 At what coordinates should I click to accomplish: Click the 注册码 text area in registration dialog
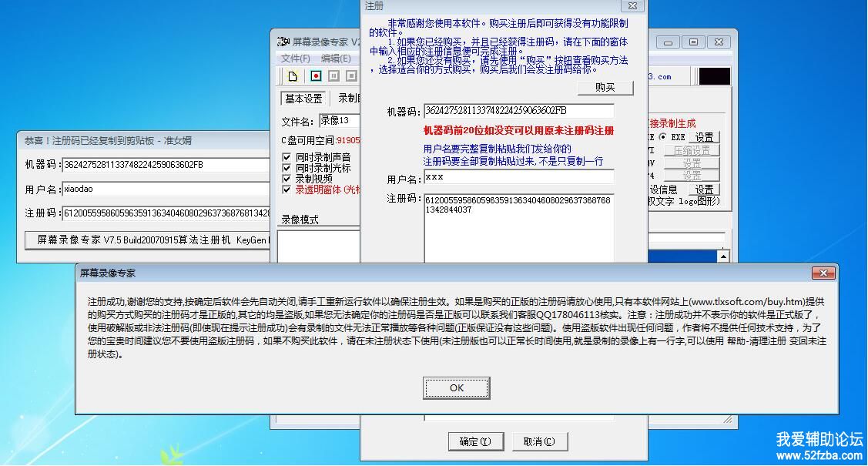(x=518, y=228)
